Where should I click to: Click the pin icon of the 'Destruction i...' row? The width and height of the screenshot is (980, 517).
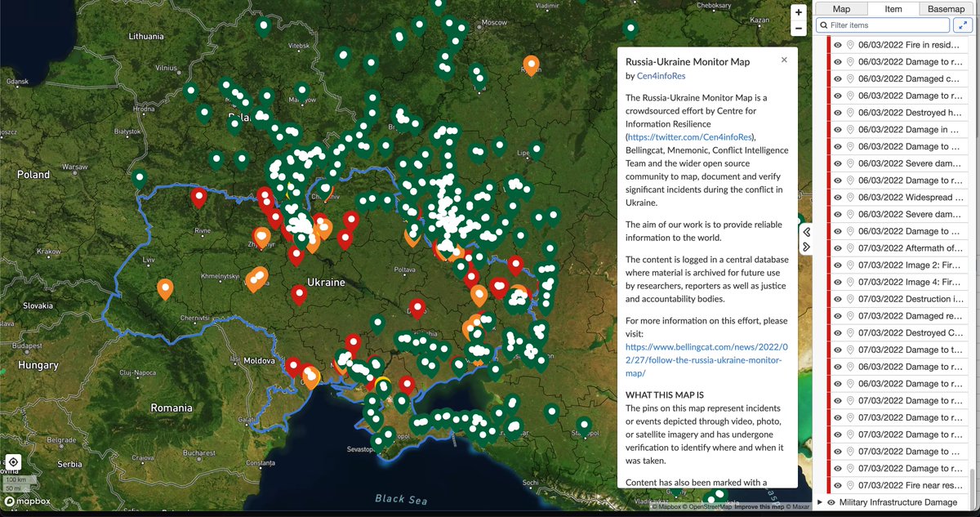pyautogui.click(x=850, y=299)
